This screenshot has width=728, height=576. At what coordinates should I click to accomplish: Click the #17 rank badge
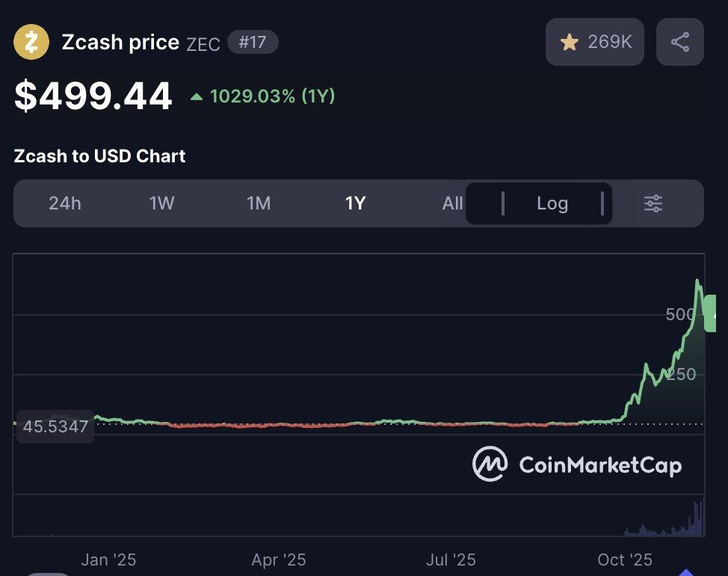(253, 42)
